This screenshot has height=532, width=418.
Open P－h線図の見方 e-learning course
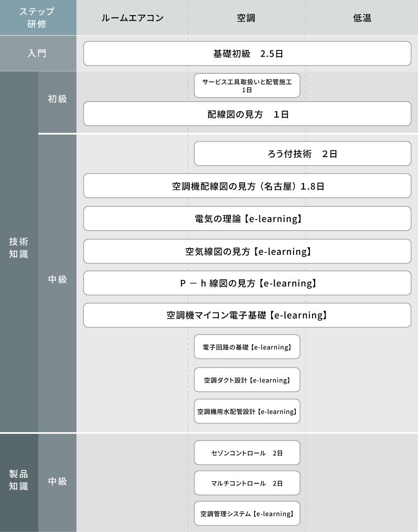[247, 283]
